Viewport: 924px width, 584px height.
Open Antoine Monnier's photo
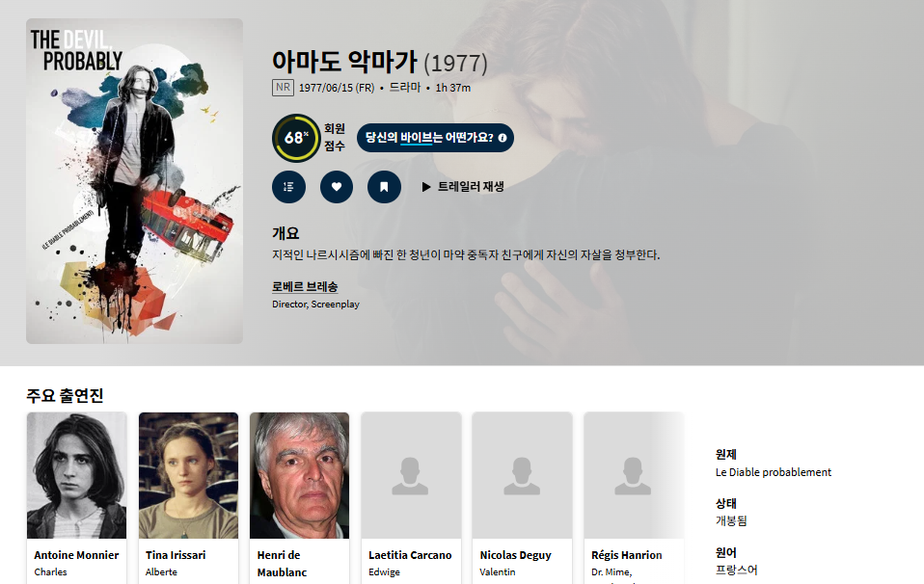[x=76, y=475]
